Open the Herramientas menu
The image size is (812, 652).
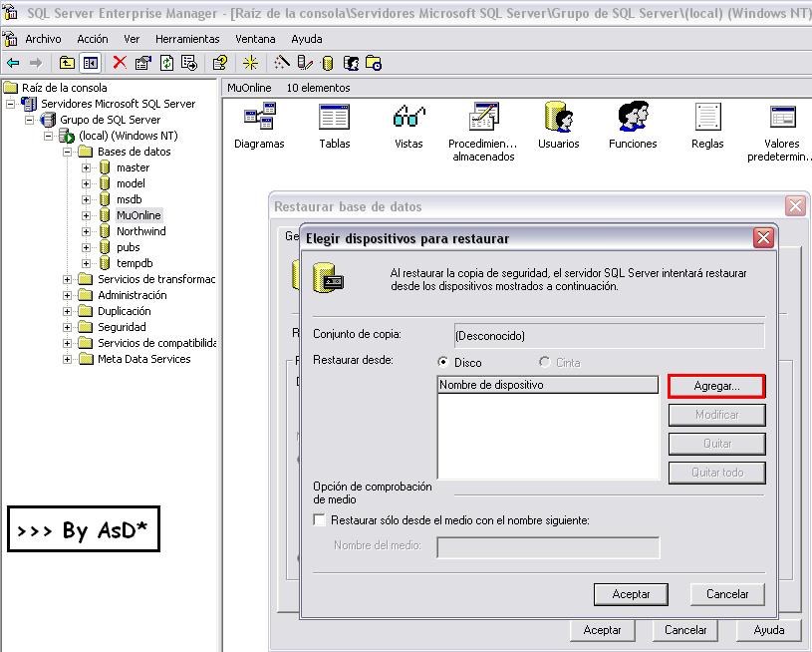[x=187, y=39]
